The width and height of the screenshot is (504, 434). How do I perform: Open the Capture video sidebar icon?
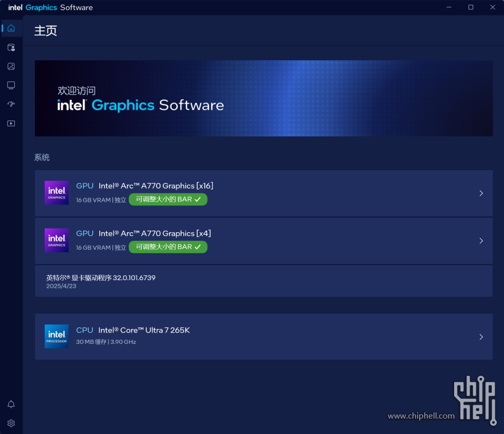[x=11, y=124]
